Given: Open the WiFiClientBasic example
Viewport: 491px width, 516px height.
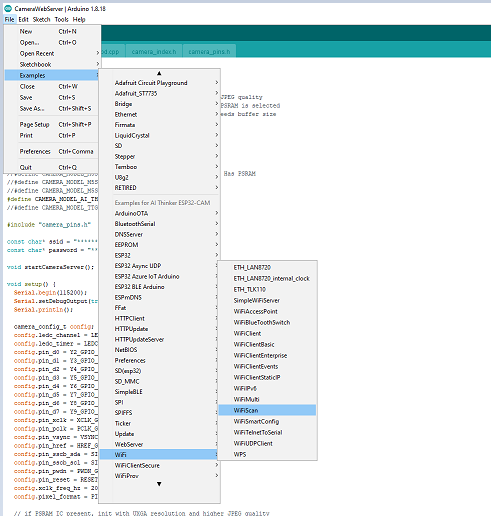Looking at the screenshot, I should [x=267, y=344].
